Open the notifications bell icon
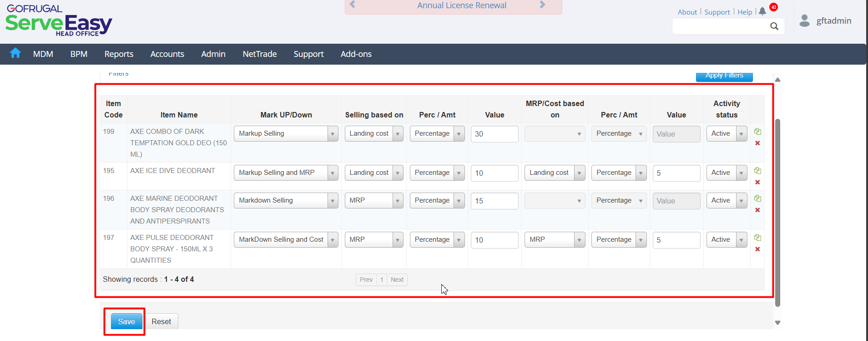 762,11
